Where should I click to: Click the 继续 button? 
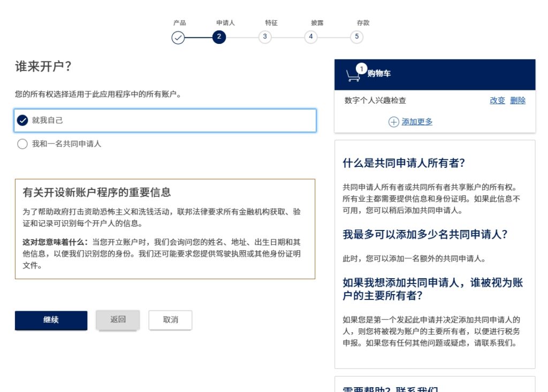pos(51,320)
